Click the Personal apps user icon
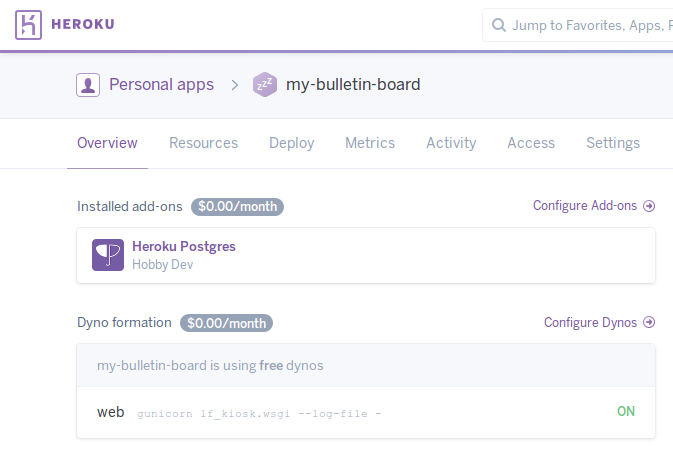The width and height of the screenshot is (673, 450). coord(88,85)
